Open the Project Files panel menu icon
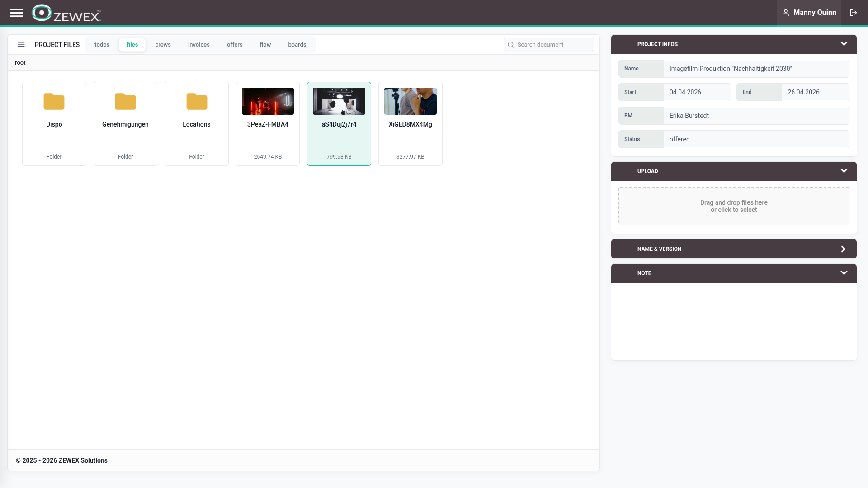The width and height of the screenshot is (868, 488). pyautogui.click(x=21, y=45)
